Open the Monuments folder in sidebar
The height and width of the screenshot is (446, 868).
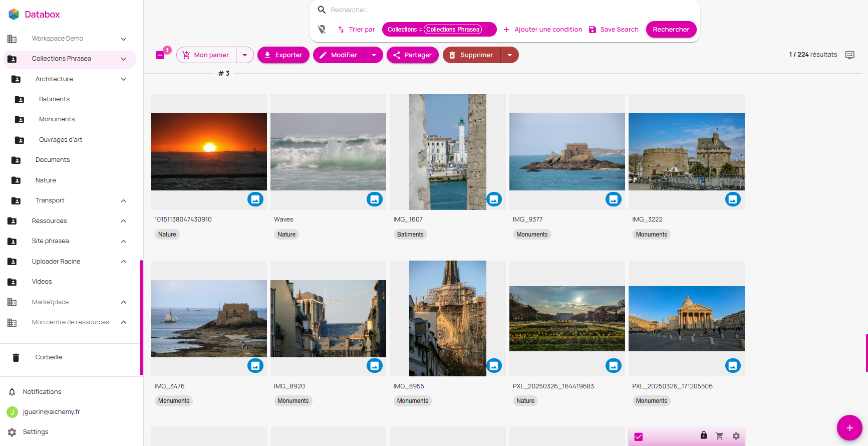click(x=57, y=119)
